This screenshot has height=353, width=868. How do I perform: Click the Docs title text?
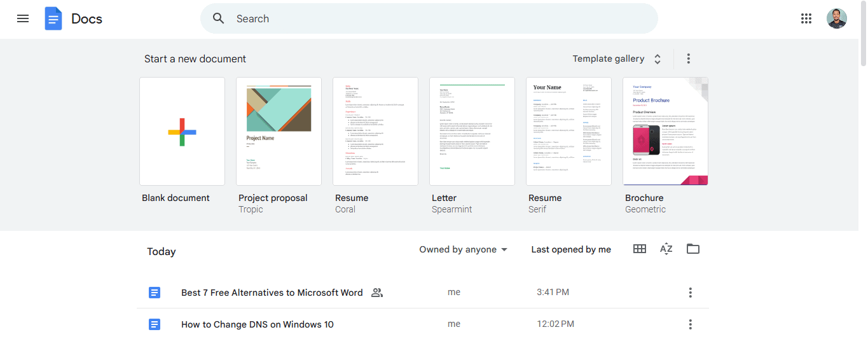pyautogui.click(x=86, y=18)
